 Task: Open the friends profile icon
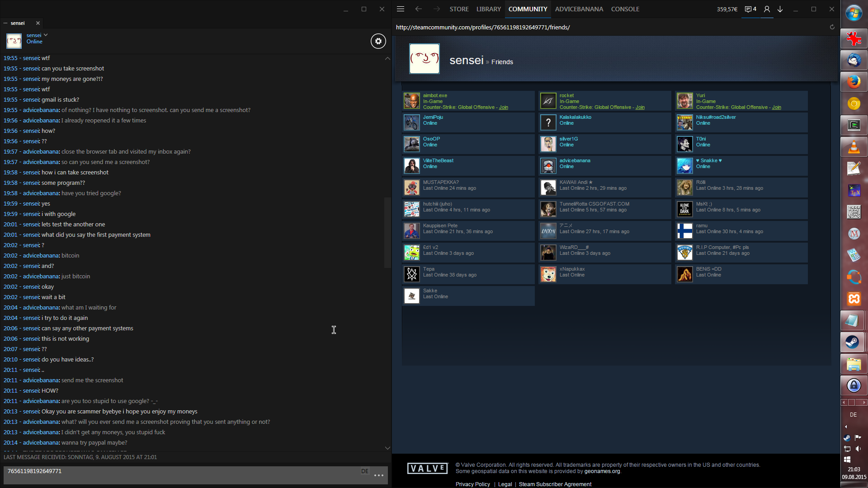767,9
